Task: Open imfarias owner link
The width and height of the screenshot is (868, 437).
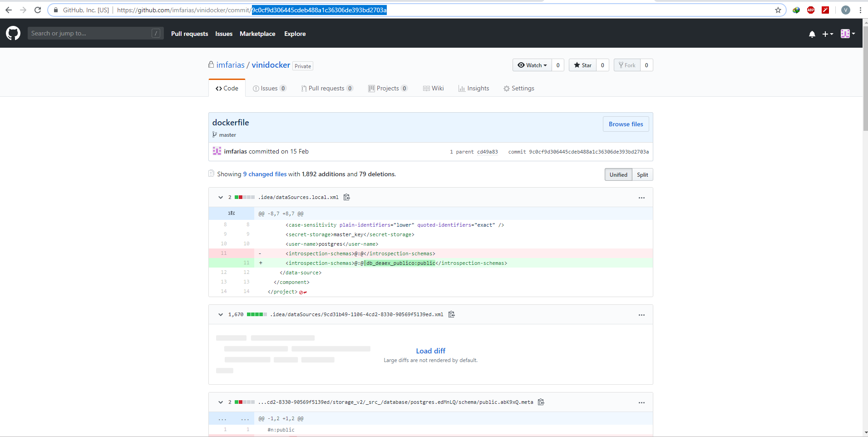Action: 230,65
